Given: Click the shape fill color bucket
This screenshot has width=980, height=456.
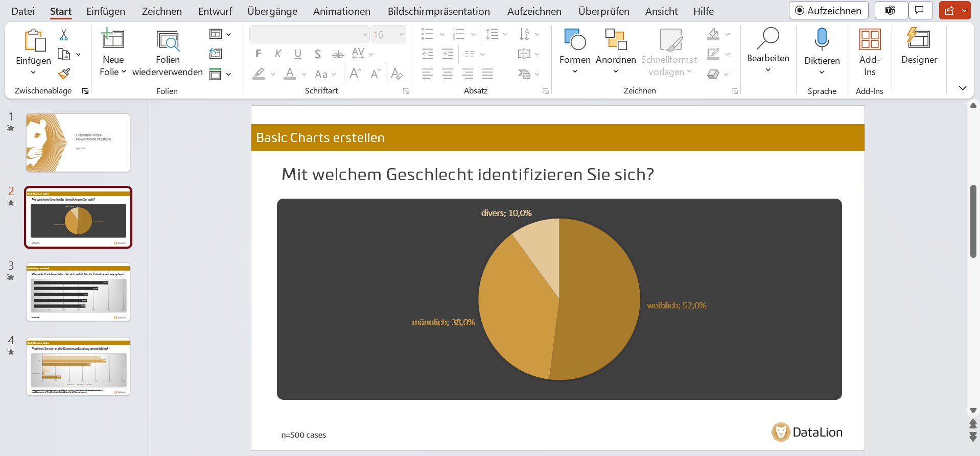Looking at the screenshot, I should point(714,34).
